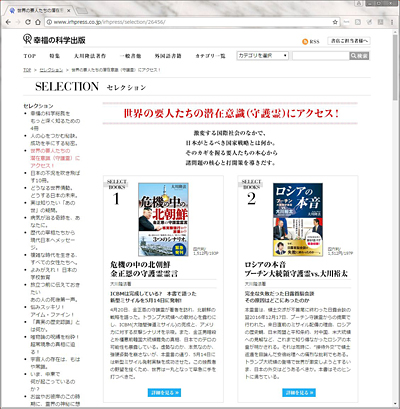Open sidebar link よみがえれ！日本の学校教育
400x409 pixels.
click(54, 273)
